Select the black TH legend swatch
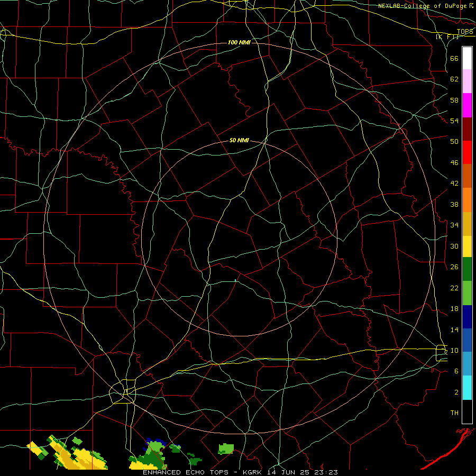Screen dimensions: 476x476 (x=467, y=411)
